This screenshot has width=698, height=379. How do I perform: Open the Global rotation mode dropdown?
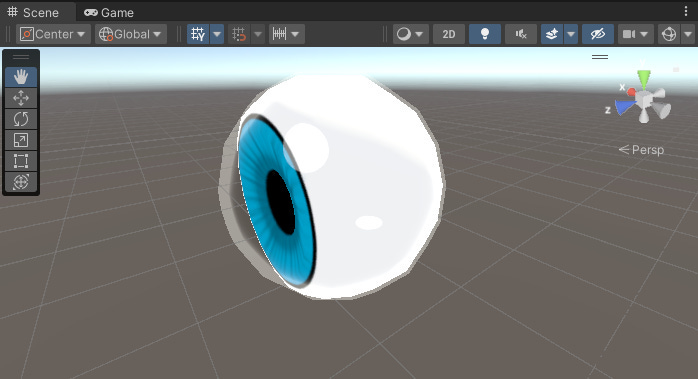[x=130, y=34]
